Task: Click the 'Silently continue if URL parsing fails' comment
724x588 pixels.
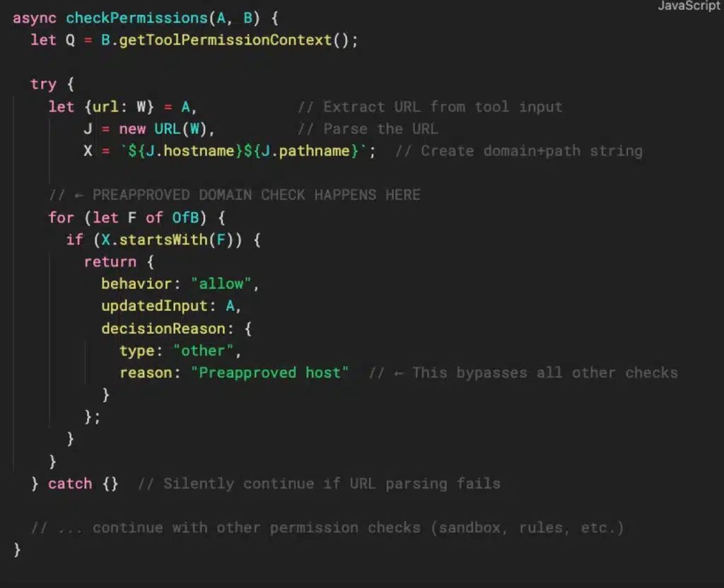Action: point(319,483)
